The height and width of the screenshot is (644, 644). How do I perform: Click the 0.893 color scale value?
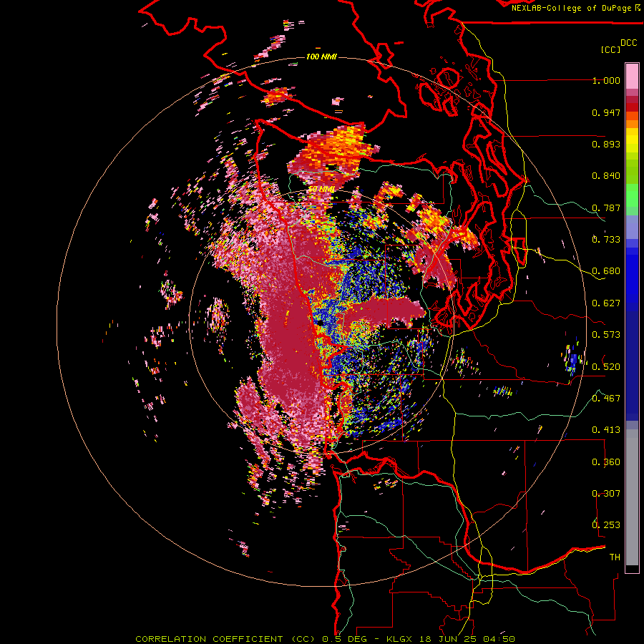pos(606,144)
